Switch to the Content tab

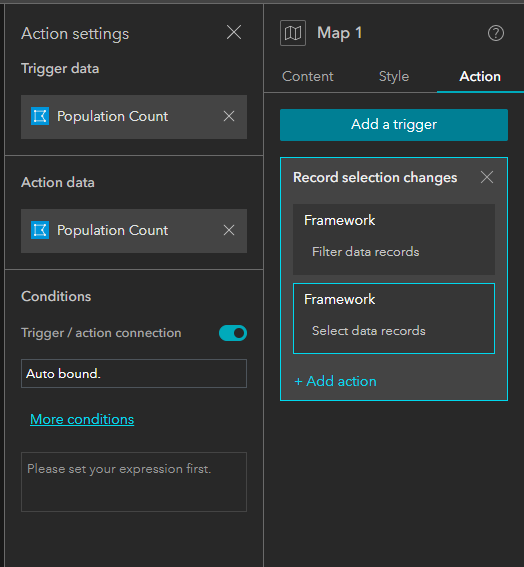point(308,77)
